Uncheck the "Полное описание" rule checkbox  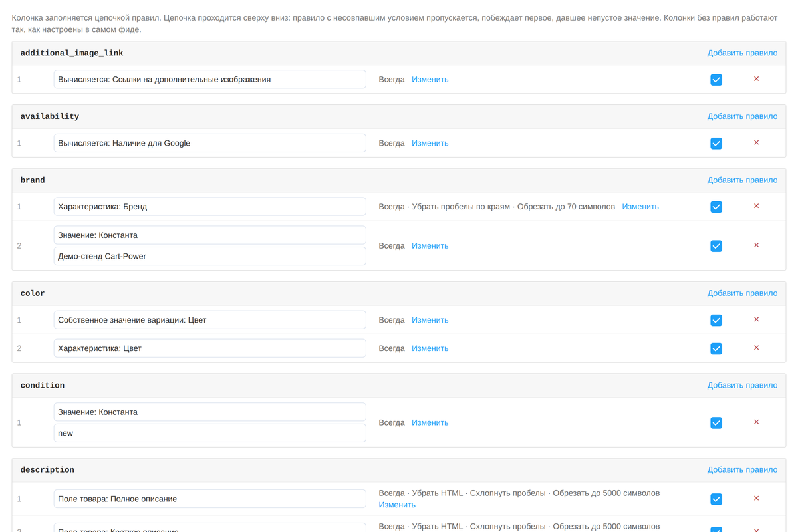pos(716,499)
